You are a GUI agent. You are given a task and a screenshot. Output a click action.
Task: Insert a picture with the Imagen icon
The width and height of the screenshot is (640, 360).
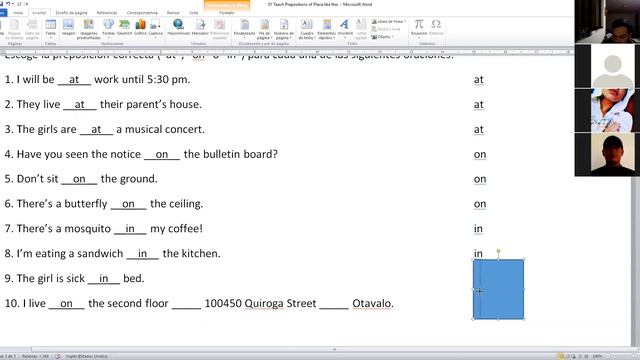tap(68, 24)
